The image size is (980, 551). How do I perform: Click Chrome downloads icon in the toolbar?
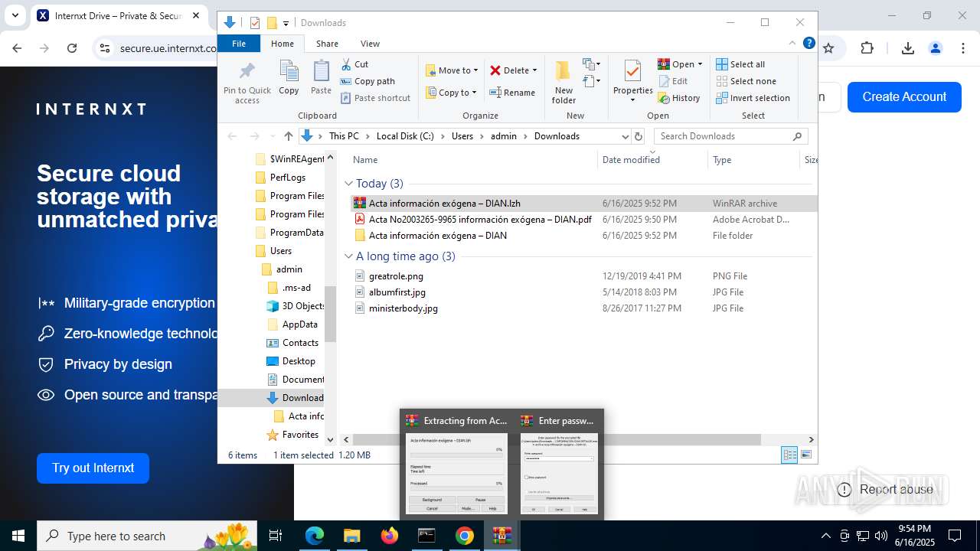(x=908, y=48)
